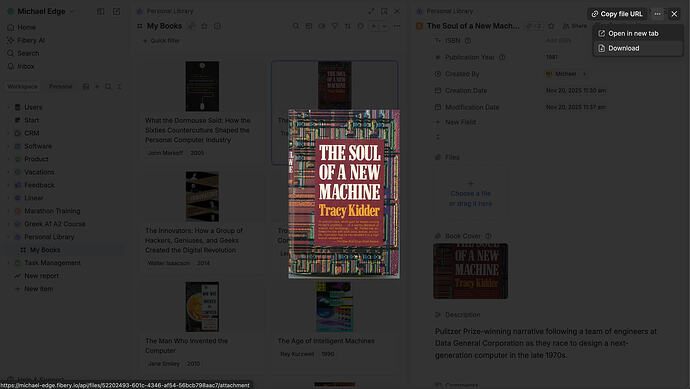Expand the Greek A1 A2 Course space
690x389 pixels.
pos(9,224)
